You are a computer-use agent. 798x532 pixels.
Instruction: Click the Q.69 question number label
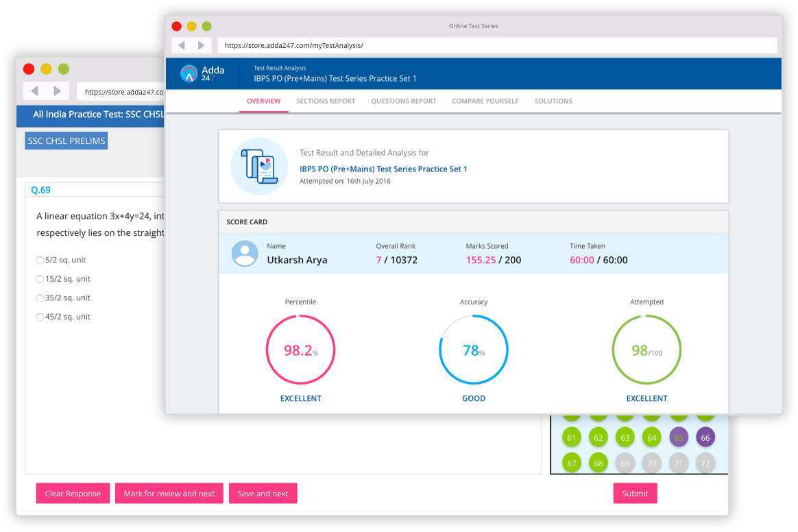[x=40, y=190]
